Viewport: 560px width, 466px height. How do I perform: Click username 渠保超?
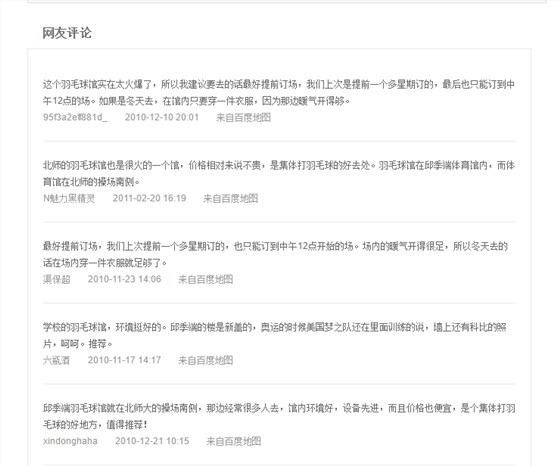[56, 279]
